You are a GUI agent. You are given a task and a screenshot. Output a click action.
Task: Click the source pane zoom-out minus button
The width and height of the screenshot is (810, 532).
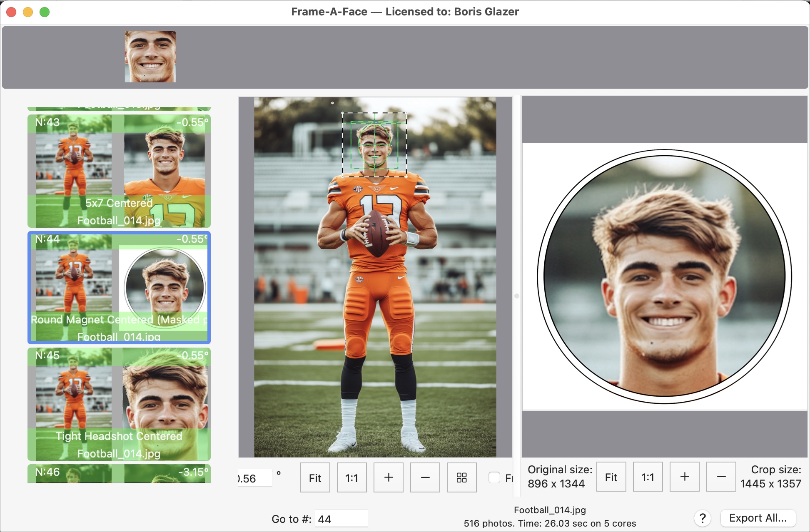click(425, 477)
